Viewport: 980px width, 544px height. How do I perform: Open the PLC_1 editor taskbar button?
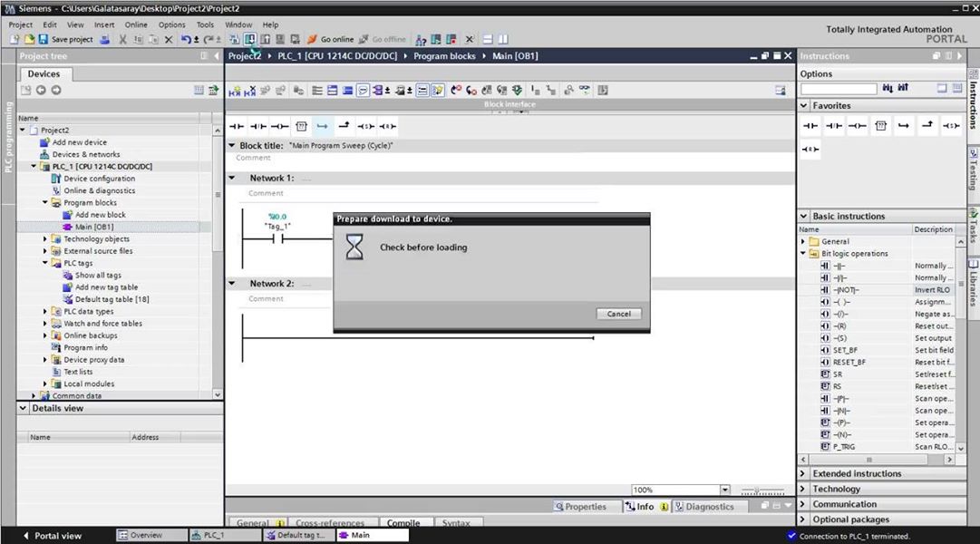click(225, 535)
